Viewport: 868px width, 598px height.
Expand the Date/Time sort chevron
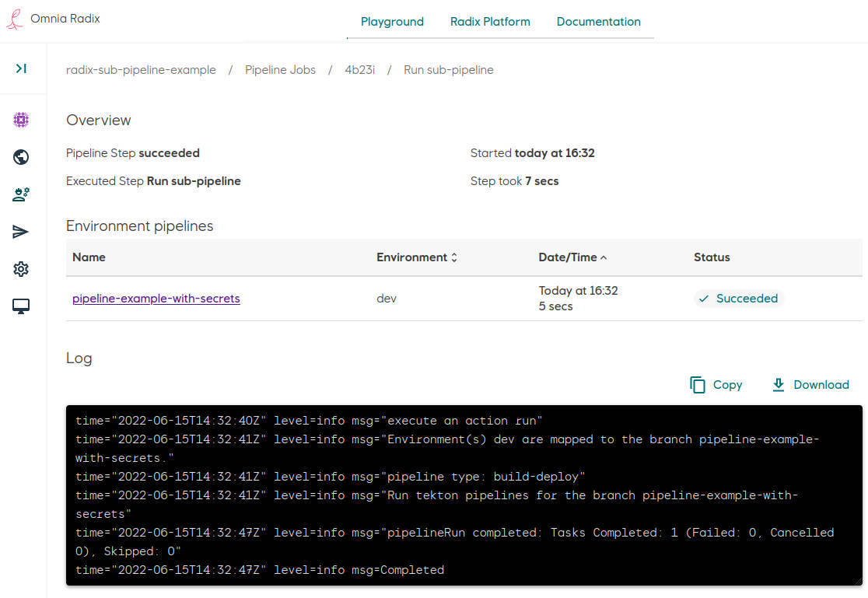(x=604, y=256)
